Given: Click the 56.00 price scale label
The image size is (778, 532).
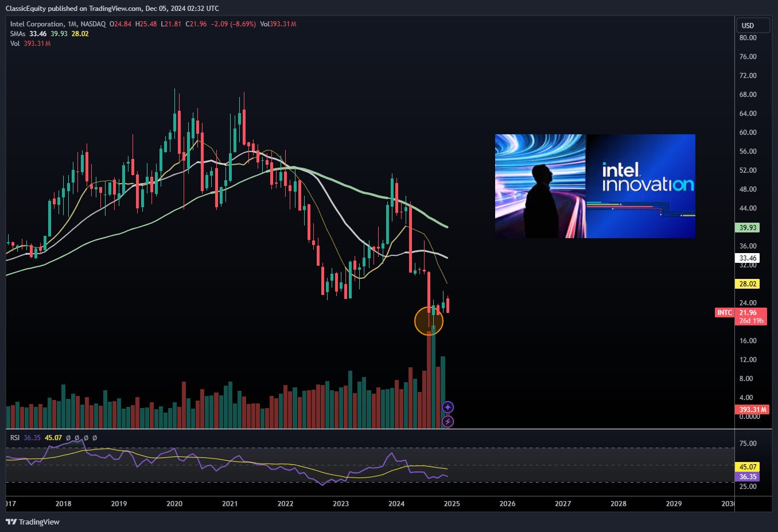Looking at the screenshot, I should (748, 152).
